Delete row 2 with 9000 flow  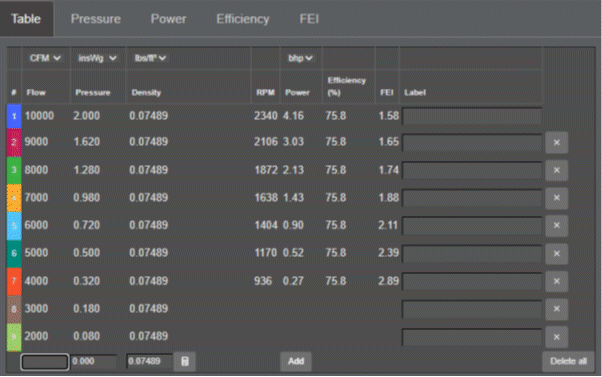556,142
